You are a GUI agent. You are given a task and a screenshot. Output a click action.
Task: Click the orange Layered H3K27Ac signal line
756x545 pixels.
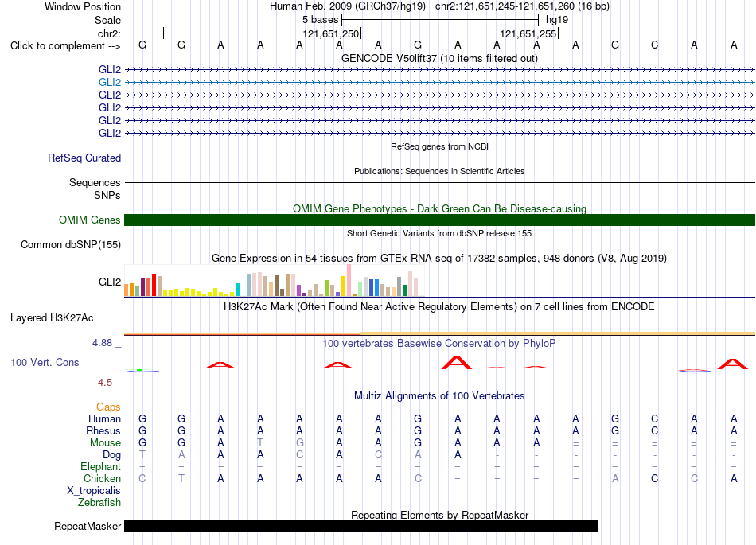(439, 333)
